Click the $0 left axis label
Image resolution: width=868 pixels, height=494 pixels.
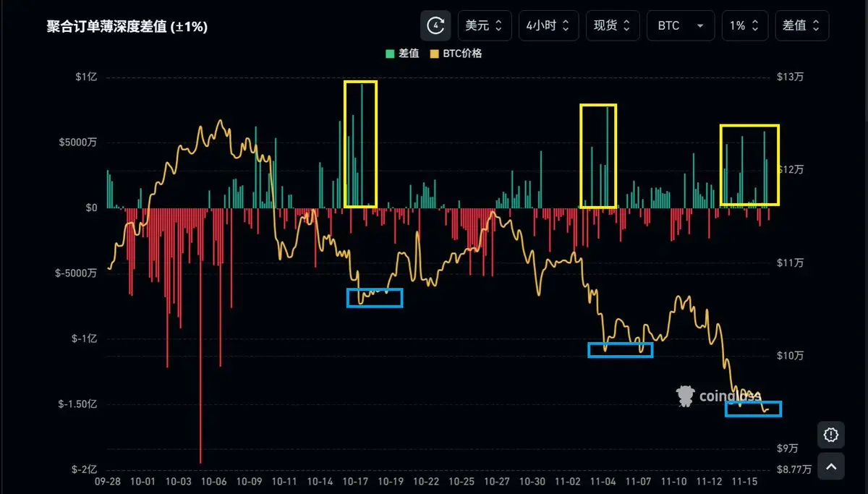point(91,208)
